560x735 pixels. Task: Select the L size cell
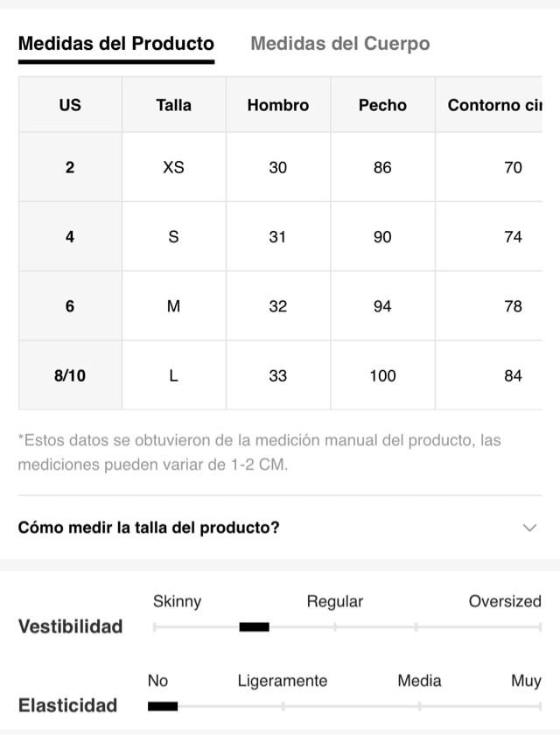click(x=174, y=375)
